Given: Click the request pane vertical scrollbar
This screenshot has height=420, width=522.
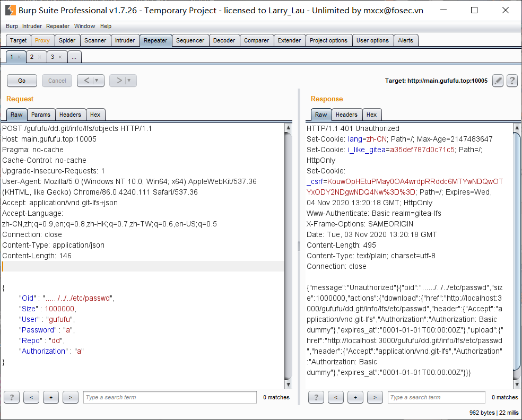Looking at the screenshot, I should point(288,256).
